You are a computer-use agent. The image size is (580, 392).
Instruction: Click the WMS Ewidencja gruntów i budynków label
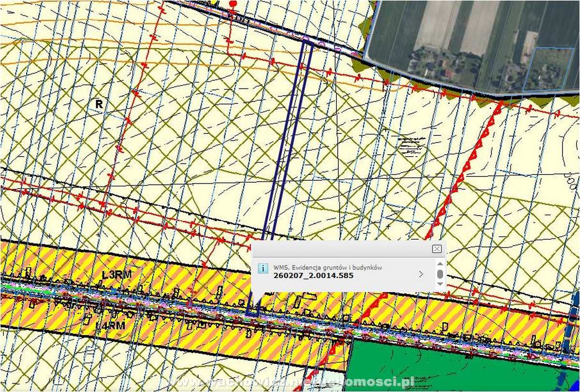point(328,267)
